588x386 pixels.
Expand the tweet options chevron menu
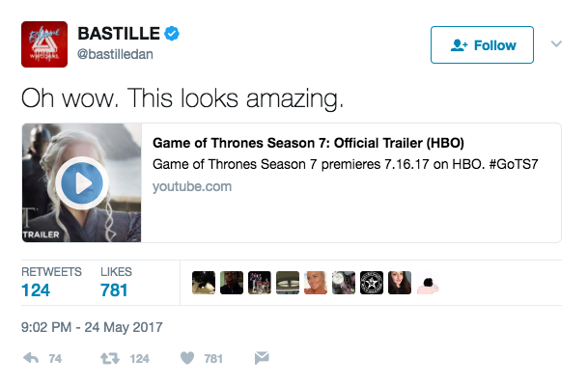[556, 43]
